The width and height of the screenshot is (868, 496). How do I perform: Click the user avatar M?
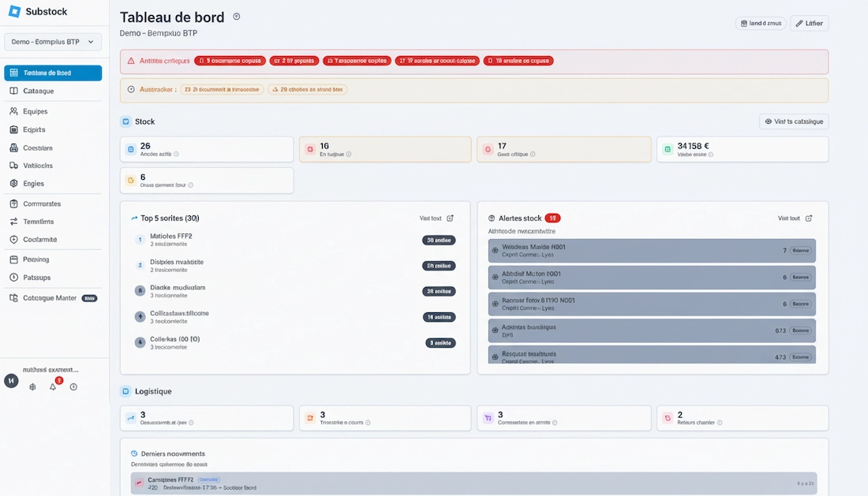(x=11, y=380)
